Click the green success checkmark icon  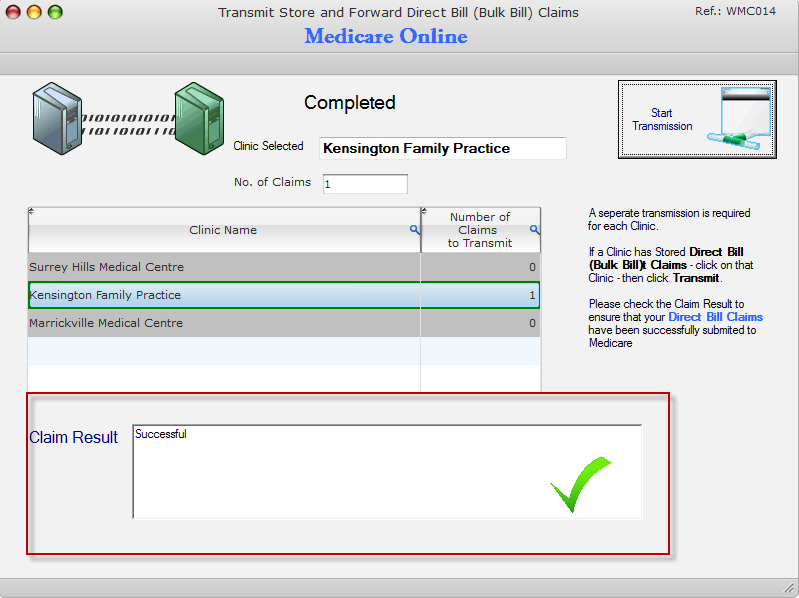[580, 484]
